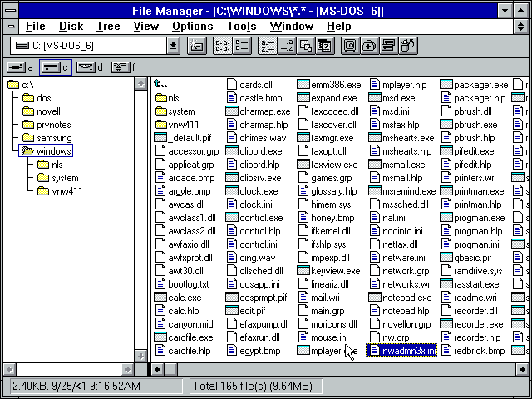This screenshot has height=399, width=532.
Task: Select himem.sys file icon
Action: 303,204
